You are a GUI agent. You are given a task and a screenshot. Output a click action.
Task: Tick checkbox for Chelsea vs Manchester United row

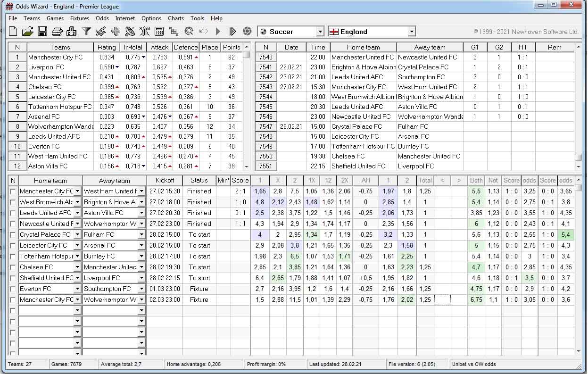pyautogui.click(x=13, y=267)
